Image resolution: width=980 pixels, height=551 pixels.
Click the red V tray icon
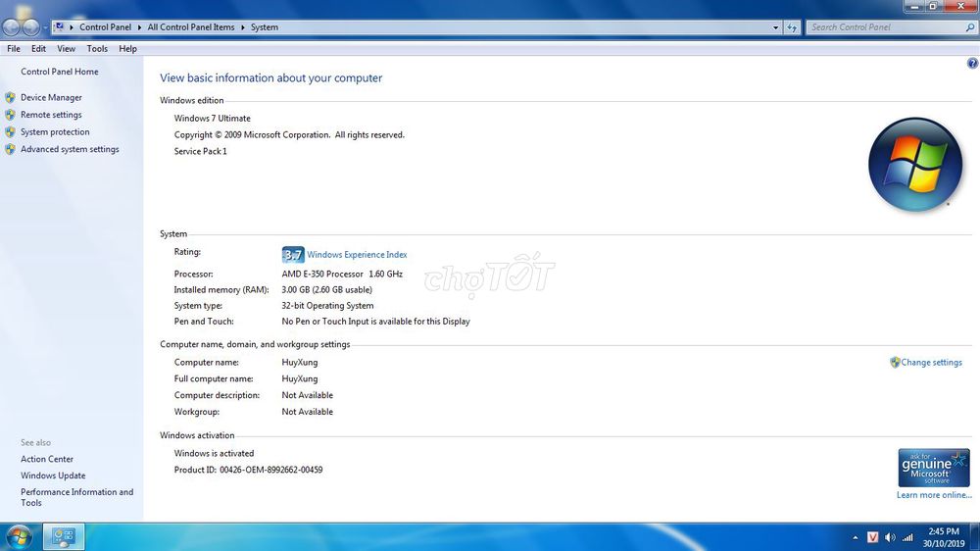[872, 537]
